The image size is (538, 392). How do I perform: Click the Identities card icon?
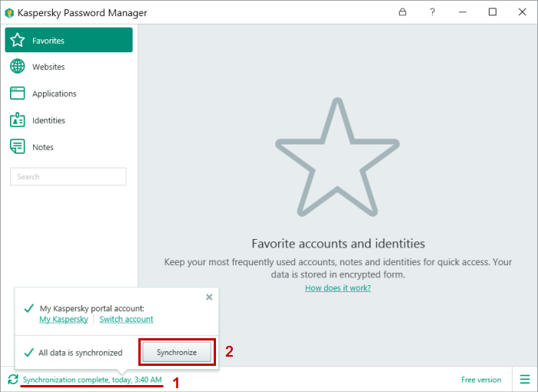pyautogui.click(x=18, y=121)
